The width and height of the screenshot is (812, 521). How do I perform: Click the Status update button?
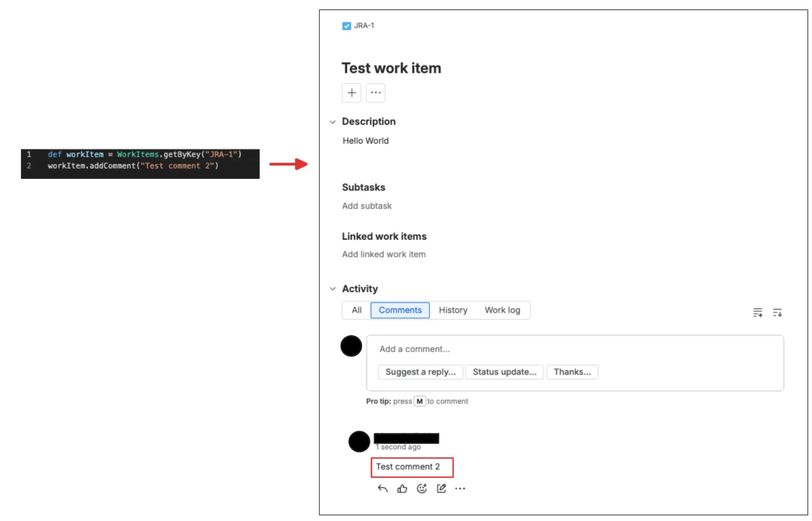504,372
